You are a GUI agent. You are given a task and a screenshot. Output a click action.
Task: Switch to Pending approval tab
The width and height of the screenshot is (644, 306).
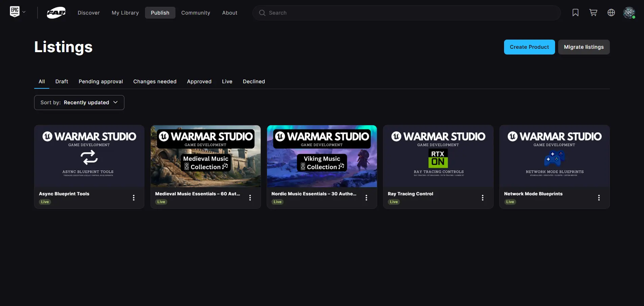(x=101, y=82)
